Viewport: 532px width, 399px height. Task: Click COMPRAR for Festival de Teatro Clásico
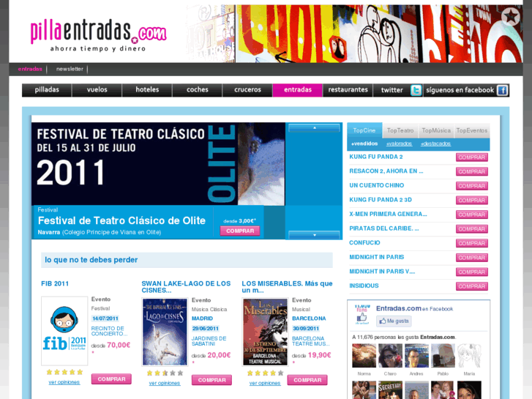point(240,231)
